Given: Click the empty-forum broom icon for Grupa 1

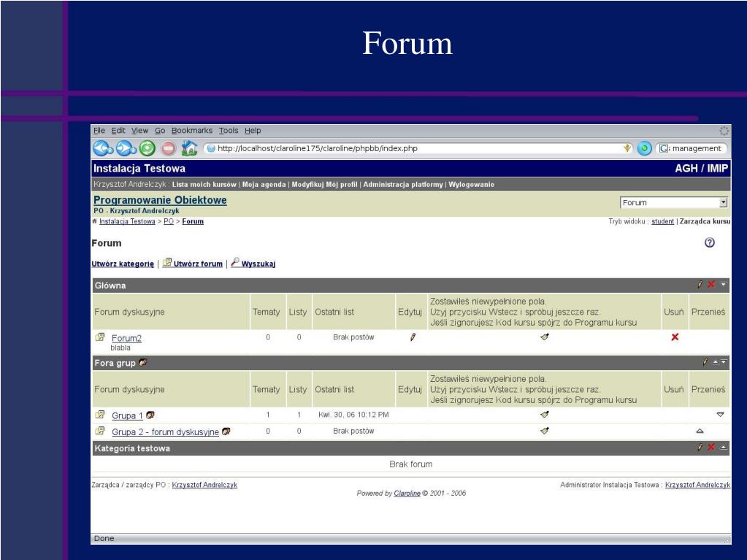Looking at the screenshot, I should pyautogui.click(x=545, y=415).
